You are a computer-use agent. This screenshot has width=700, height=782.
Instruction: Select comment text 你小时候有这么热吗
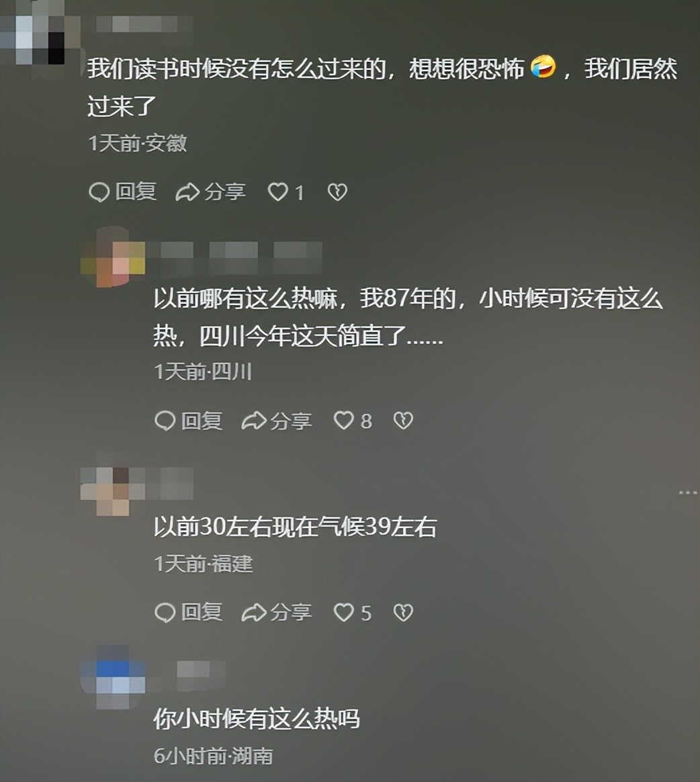(256, 719)
